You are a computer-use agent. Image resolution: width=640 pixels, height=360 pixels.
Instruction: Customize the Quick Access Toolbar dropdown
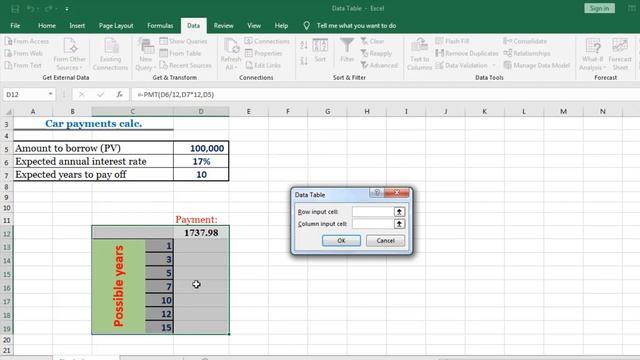click(67, 9)
